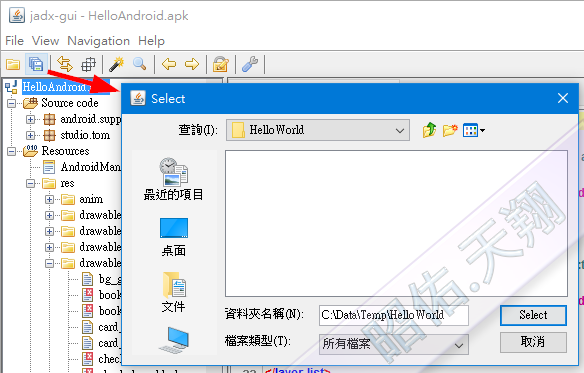Click the 取消 cancel button

point(533,342)
